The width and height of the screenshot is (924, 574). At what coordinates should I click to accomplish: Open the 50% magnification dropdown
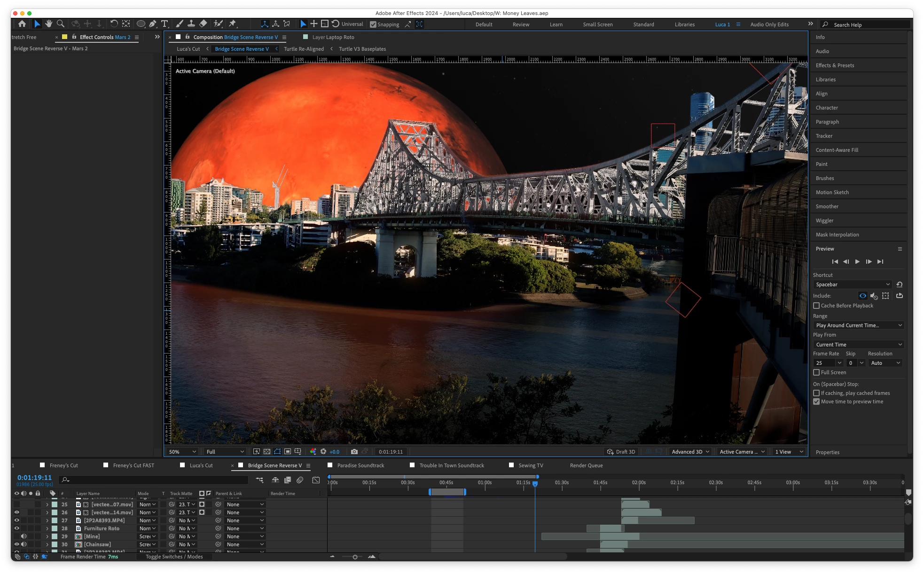pyautogui.click(x=182, y=452)
